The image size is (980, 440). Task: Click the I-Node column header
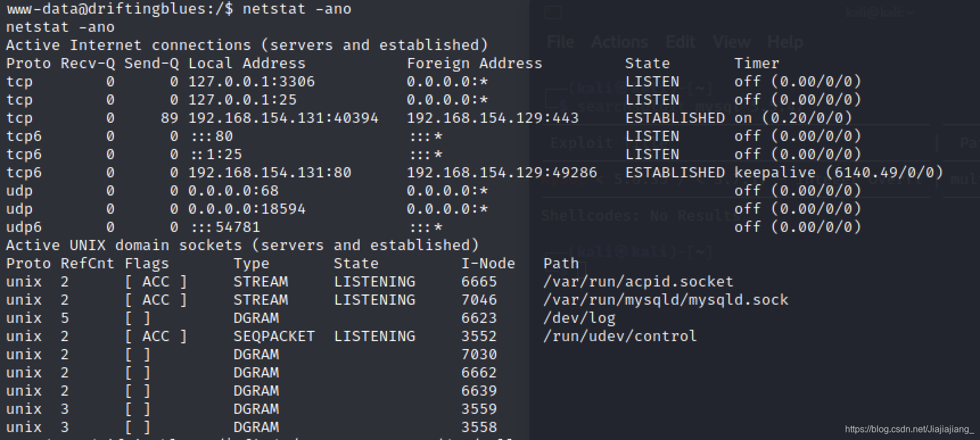click(x=488, y=264)
